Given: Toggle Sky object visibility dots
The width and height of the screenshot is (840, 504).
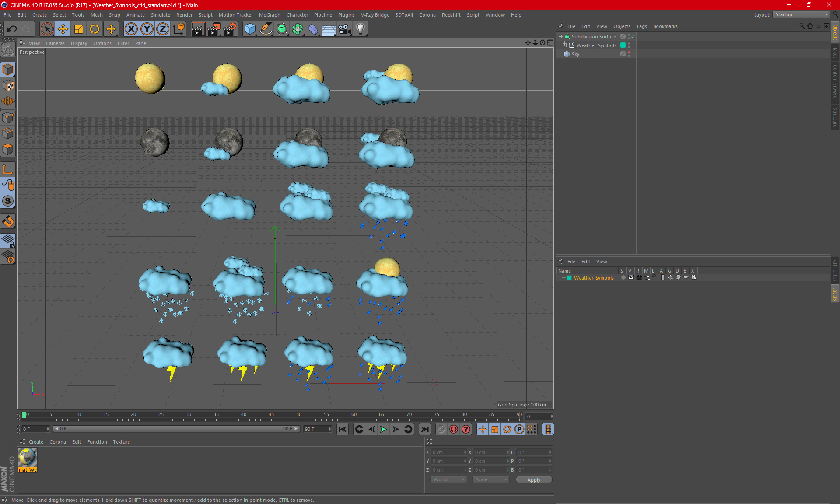Looking at the screenshot, I should coord(629,54).
